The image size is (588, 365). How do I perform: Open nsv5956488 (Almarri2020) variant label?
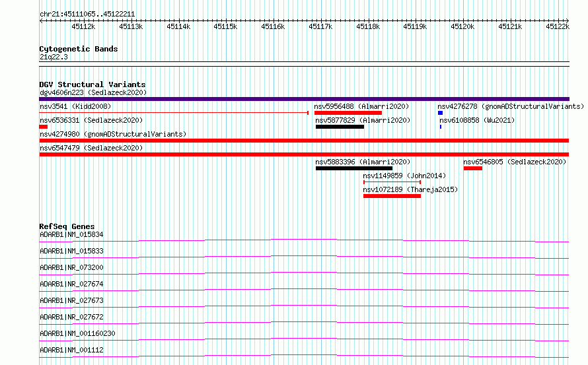pos(361,106)
